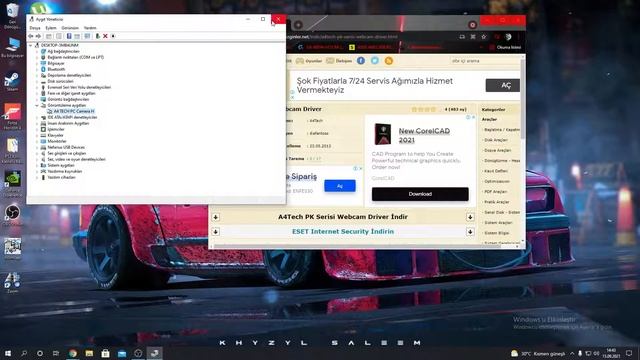Click the blue help icon in the Device Manager toolbar
Image resolution: width=640 pixels, height=360 pixels.
pos(69,36)
